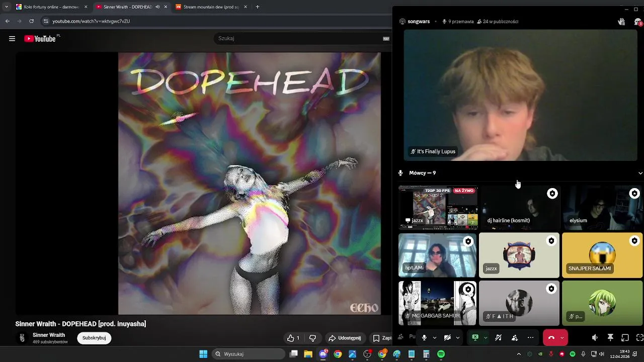Screen dimensions: 644x362
Task: Open the disconnect options dropdown arrow
Action: [562, 338]
